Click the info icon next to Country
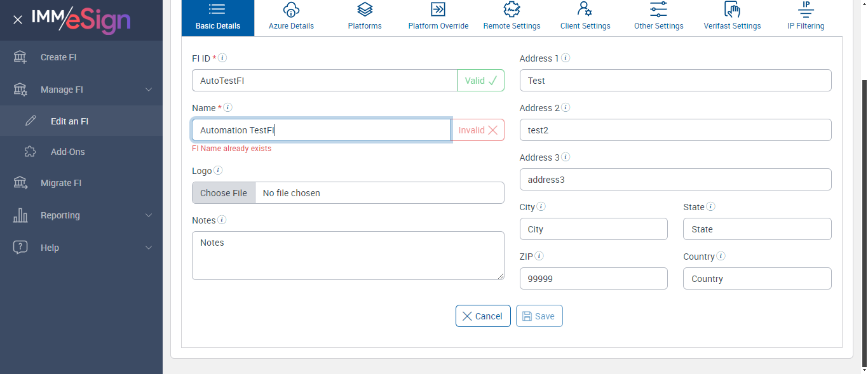Screen dimensions: 868x374 point(721,256)
